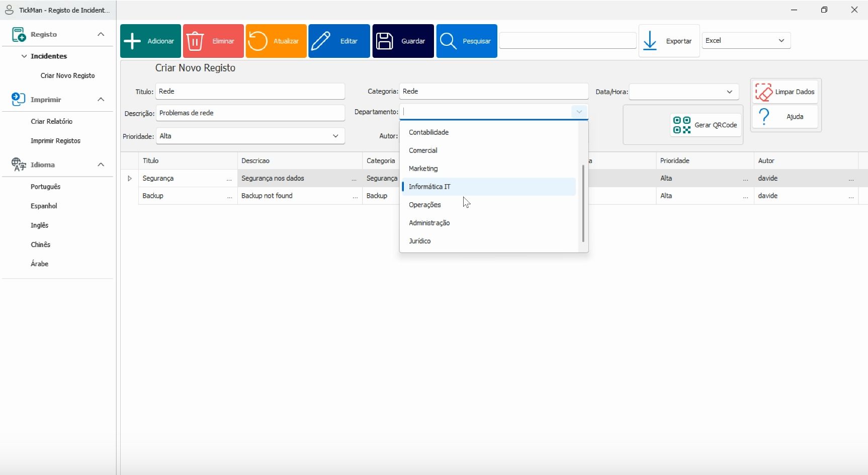Click the Exportar download arrow icon
The height and width of the screenshot is (475, 868).
650,41
